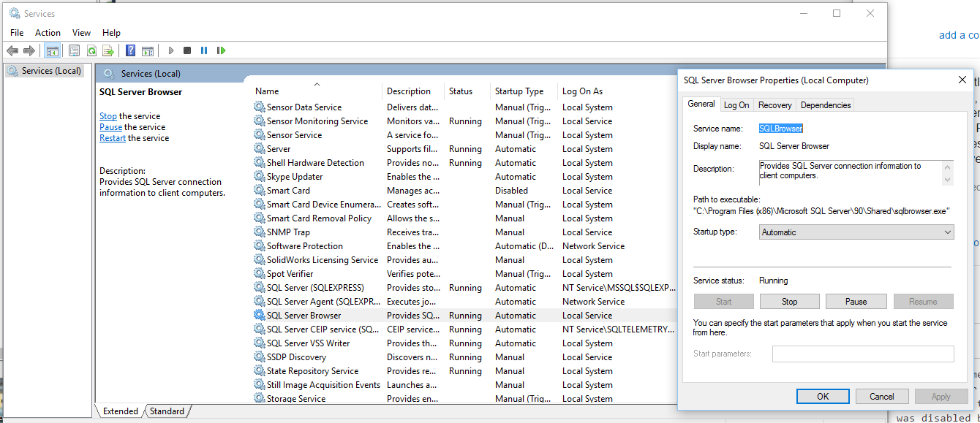Screen dimensions: 980x423
Task: Click the Start Service play icon
Action: point(171,50)
